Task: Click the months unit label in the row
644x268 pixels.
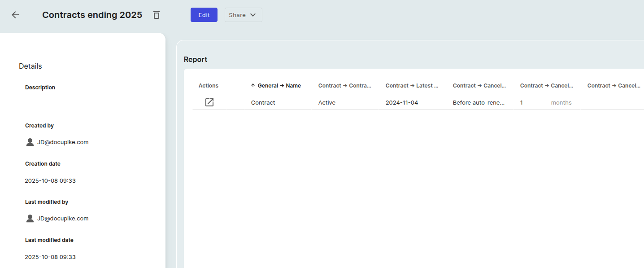Action: click(561, 102)
